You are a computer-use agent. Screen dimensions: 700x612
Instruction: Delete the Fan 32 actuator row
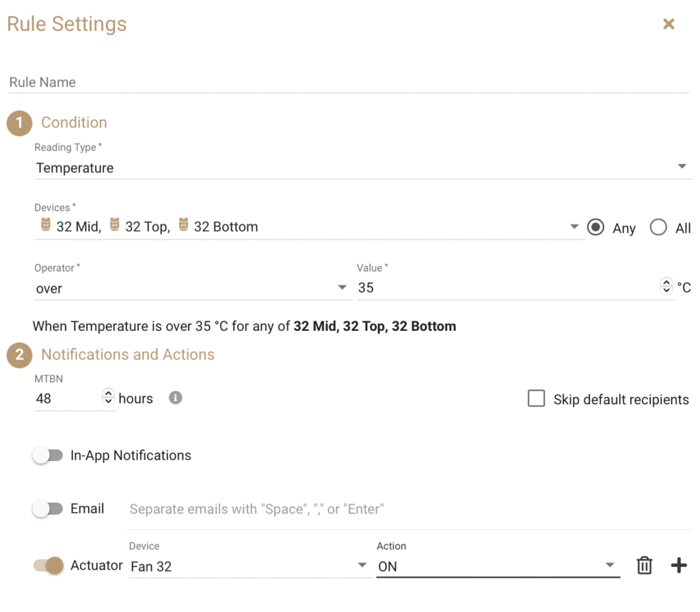pyautogui.click(x=644, y=566)
